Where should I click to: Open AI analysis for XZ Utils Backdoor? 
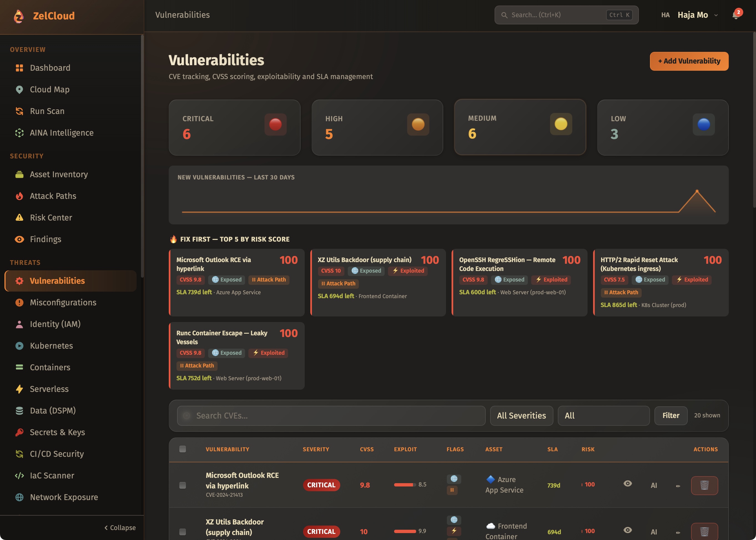point(654,532)
